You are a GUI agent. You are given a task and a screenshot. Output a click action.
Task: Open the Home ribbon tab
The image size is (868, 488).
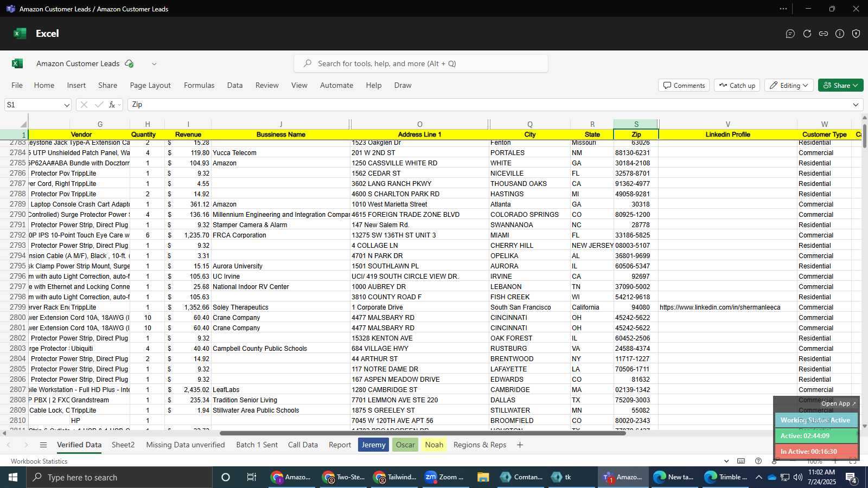[x=44, y=85]
